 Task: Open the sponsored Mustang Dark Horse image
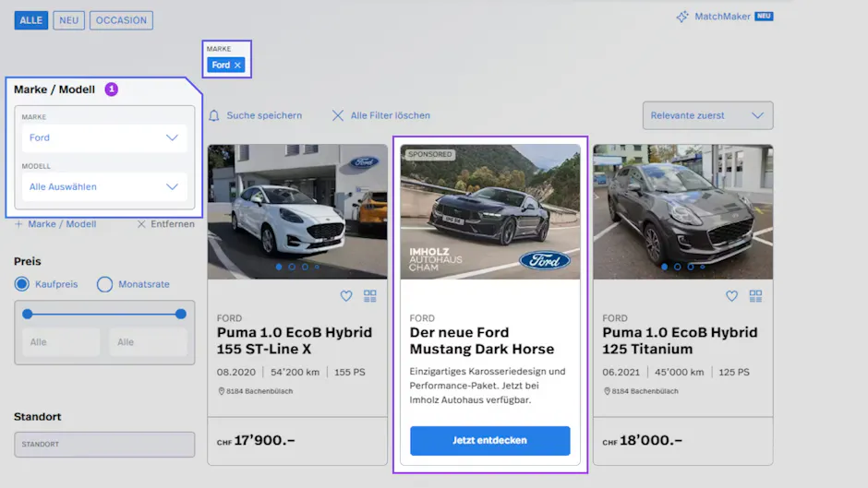490,211
